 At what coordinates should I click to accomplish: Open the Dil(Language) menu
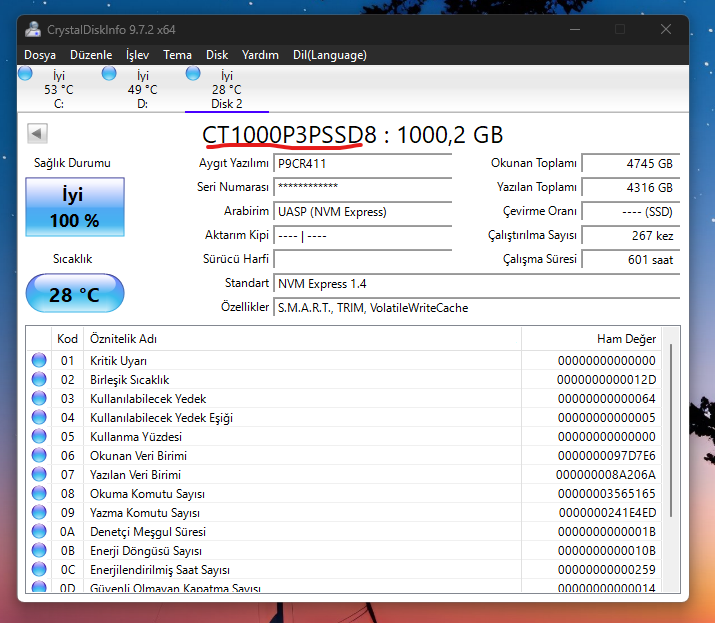330,55
